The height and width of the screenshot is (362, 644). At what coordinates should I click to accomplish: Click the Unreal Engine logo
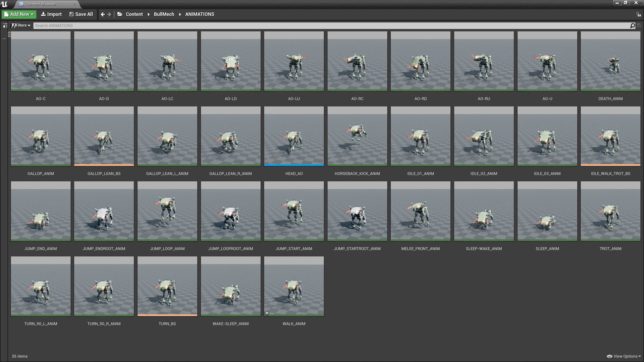4,4
